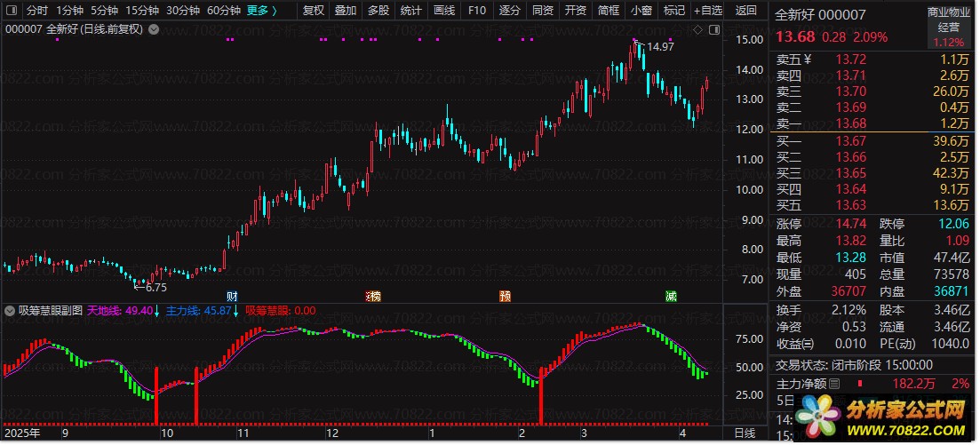
Task: Click the 6.75 low price label
Action: tap(155, 288)
